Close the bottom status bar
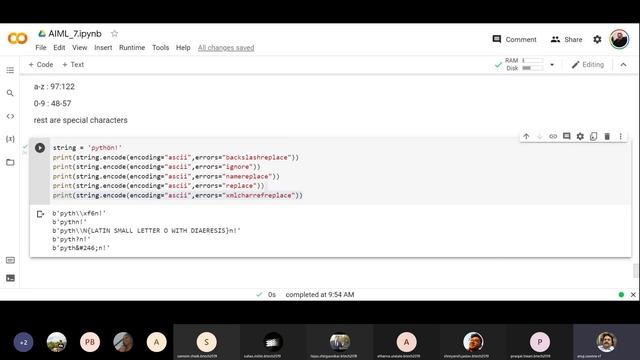The image size is (640, 360). point(633,294)
